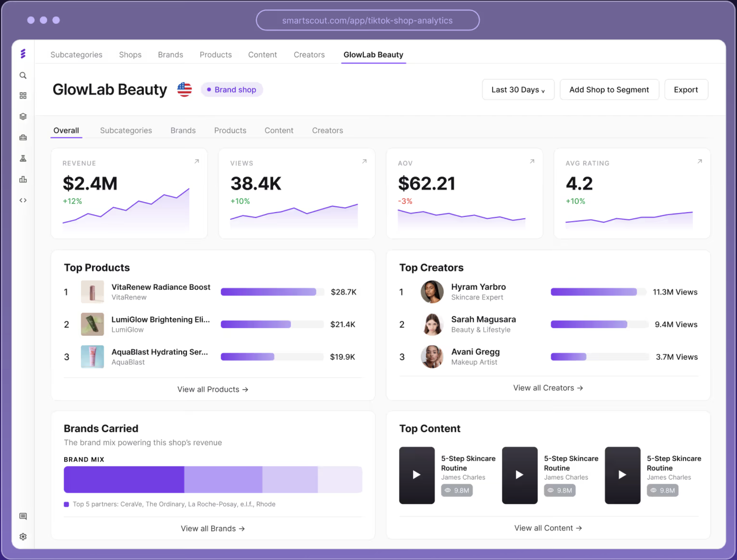Click the '9.4M Views' value
The width and height of the screenshot is (737, 560).
(676, 324)
